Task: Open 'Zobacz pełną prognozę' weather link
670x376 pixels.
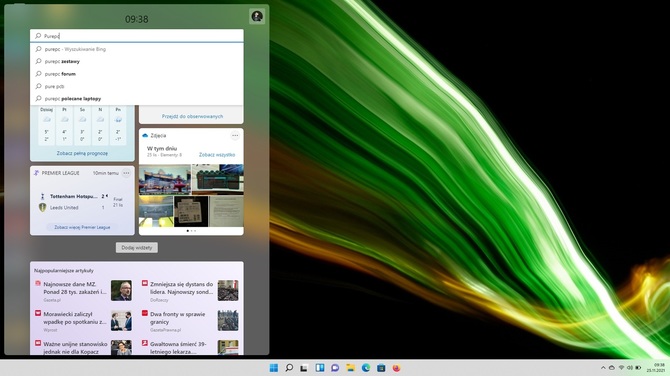Action: pyautogui.click(x=82, y=153)
